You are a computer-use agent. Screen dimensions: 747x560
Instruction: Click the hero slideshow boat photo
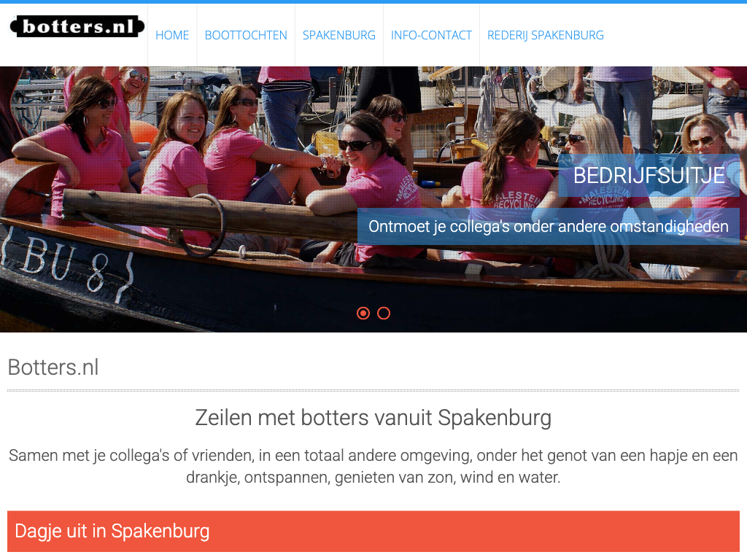(x=373, y=199)
